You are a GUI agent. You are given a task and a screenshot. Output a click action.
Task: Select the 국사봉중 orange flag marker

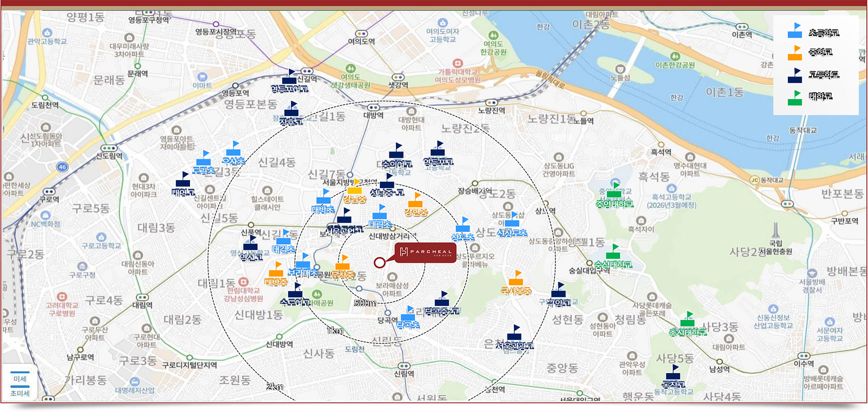[516, 278]
